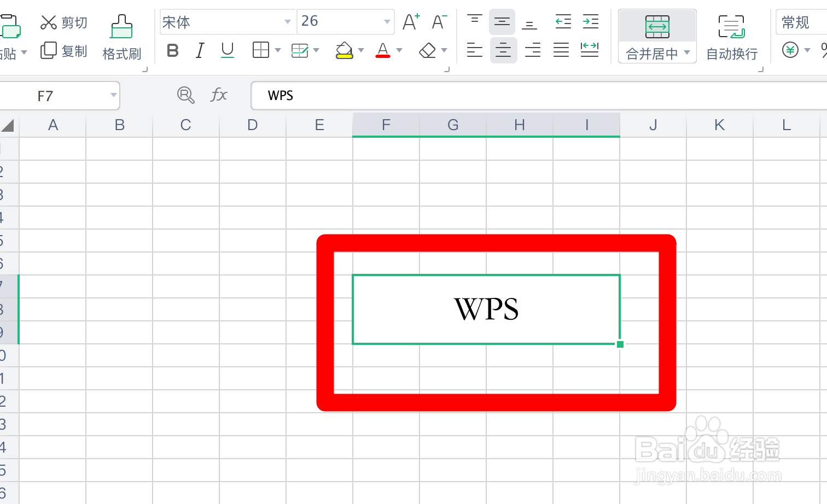
Task: Open the eraser clear dropdown arrow
Action: coord(444,50)
